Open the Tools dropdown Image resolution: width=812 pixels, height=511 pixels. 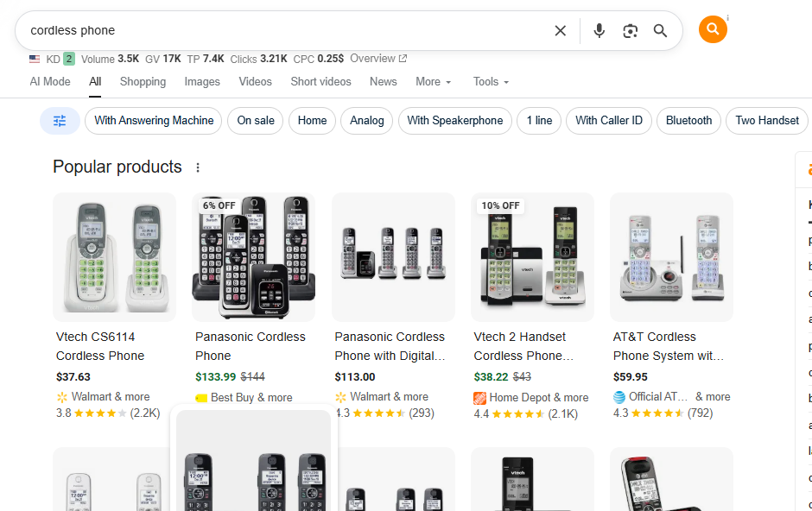[x=490, y=81]
